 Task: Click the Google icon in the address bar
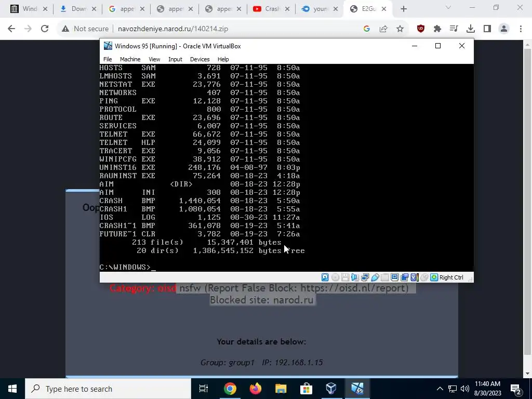(366, 29)
